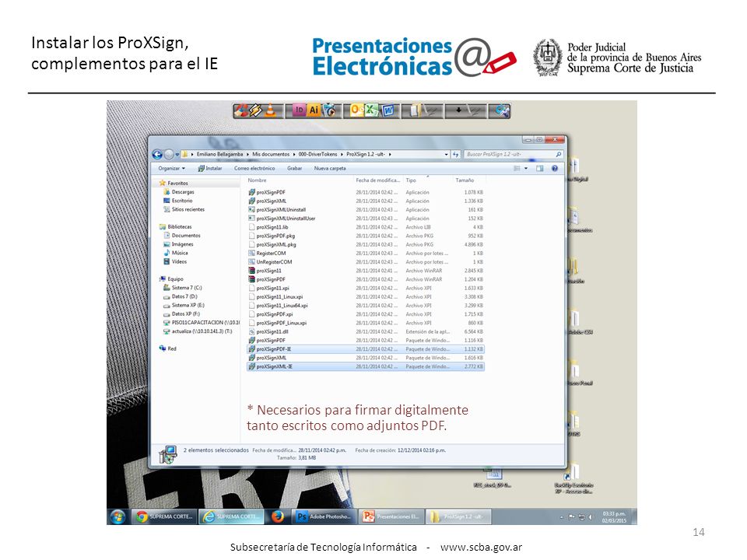Open Firefox from the taskbar
This screenshot has height=560, width=747.
tap(278, 516)
